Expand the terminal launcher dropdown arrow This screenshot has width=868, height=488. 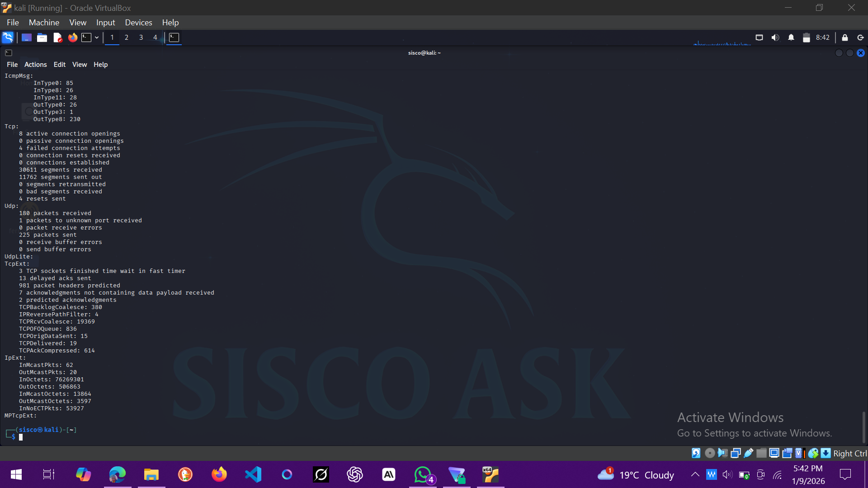(x=97, y=38)
